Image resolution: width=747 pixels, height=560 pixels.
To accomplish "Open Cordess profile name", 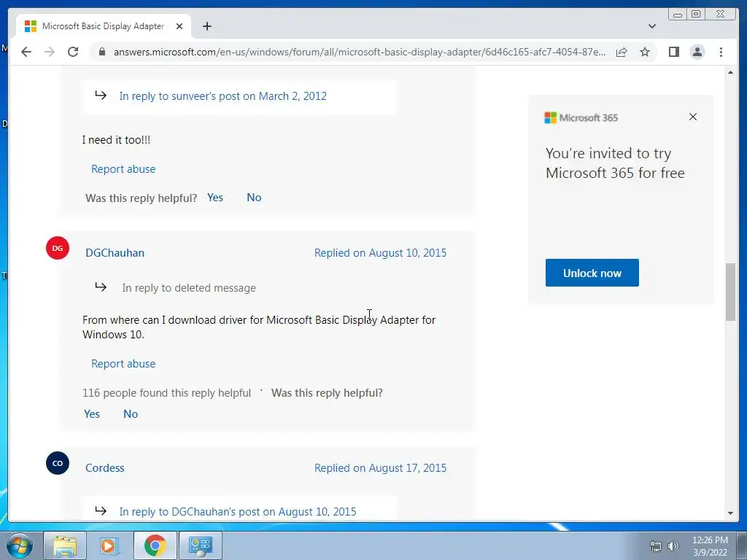I will click(x=105, y=468).
